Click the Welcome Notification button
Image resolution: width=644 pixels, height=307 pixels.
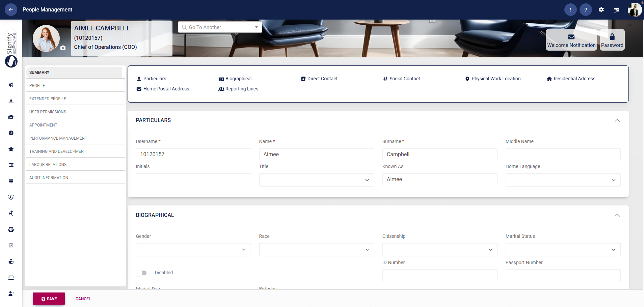click(571, 40)
